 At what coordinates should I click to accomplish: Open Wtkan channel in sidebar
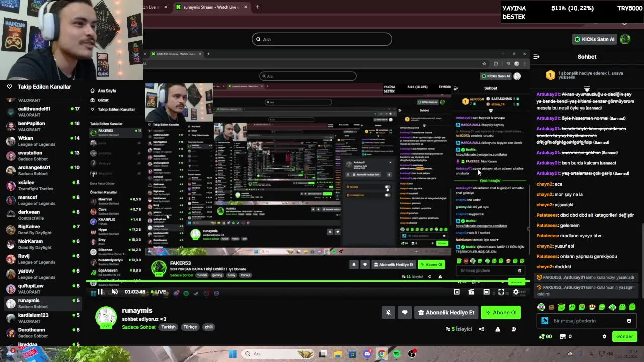coord(42,141)
